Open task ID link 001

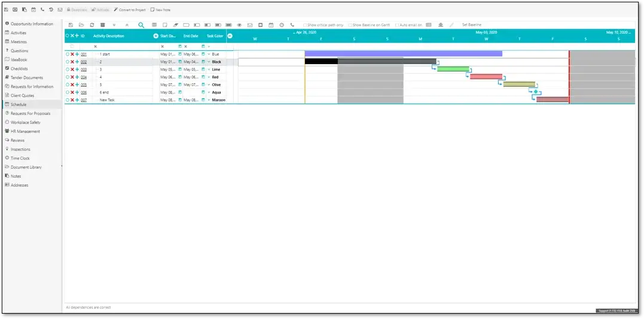[x=84, y=54]
